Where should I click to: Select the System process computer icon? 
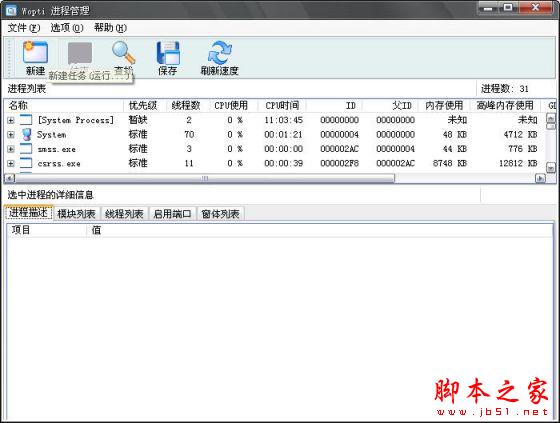point(26,135)
